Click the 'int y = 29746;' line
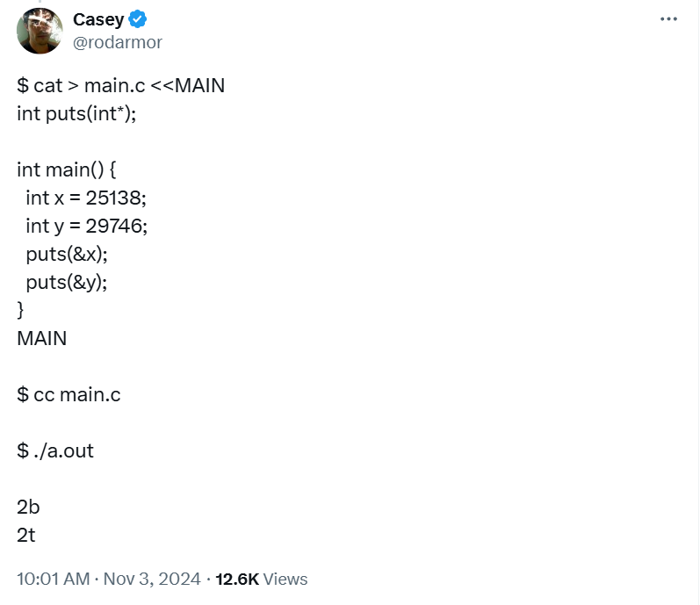 coord(86,226)
